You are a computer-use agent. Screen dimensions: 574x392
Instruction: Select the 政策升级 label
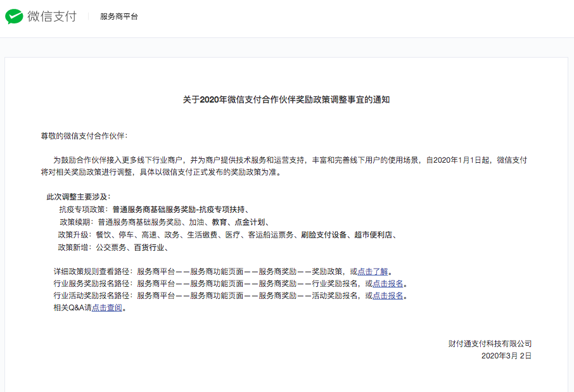click(75, 235)
